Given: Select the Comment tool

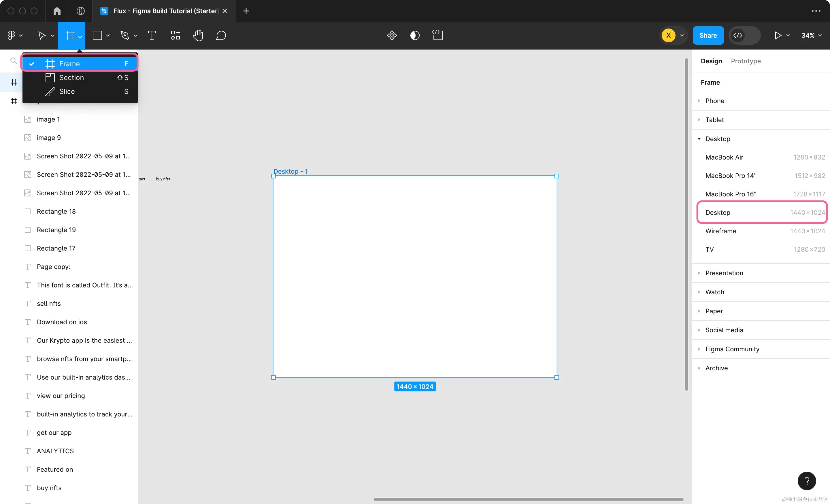Looking at the screenshot, I should 221,35.
